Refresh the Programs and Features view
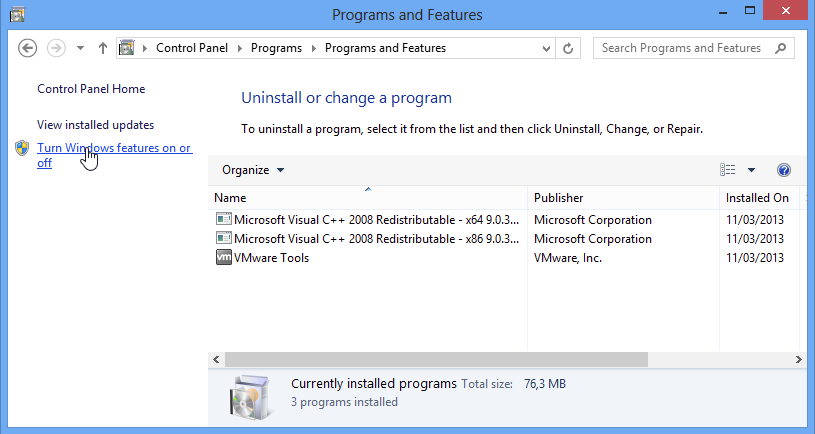The width and height of the screenshot is (815, 434). (x=568, y=48)
